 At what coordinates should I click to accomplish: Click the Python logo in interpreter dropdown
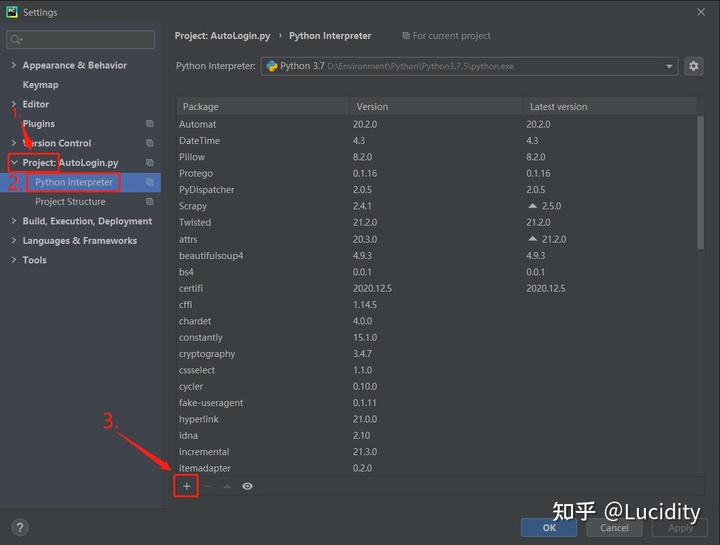click(272, 66)
